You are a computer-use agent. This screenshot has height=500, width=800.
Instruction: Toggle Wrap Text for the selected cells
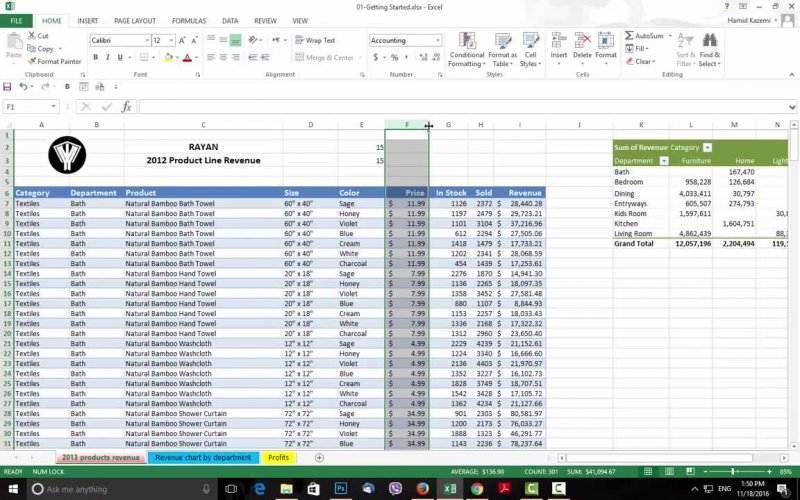316,41
